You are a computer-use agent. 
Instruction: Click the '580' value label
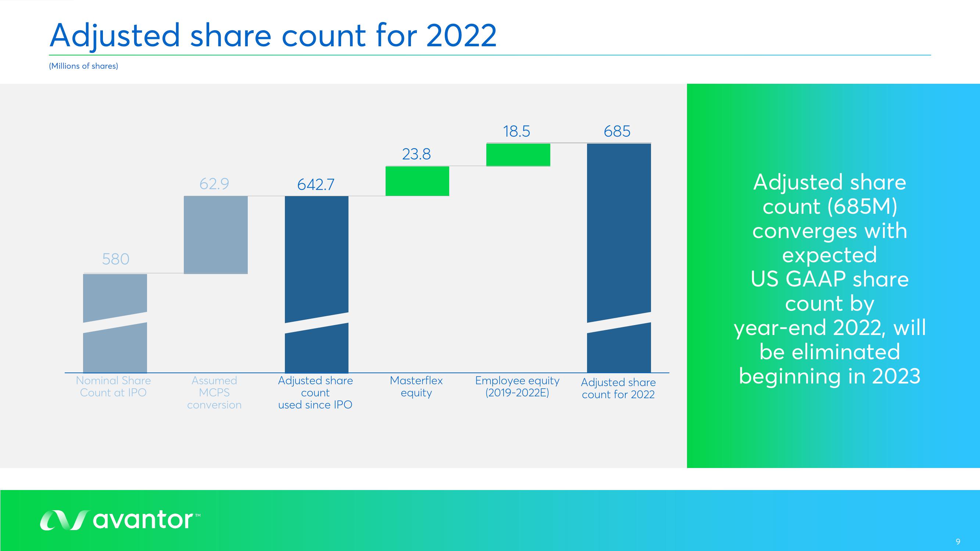point(116,259)
